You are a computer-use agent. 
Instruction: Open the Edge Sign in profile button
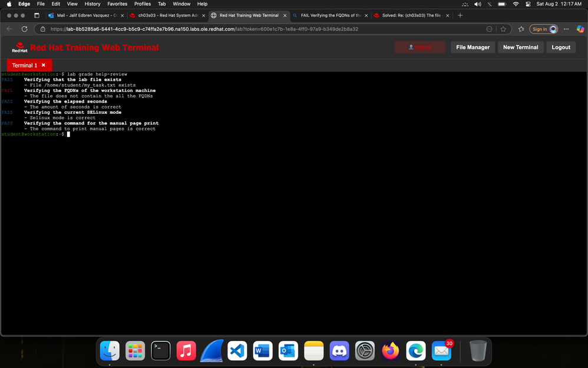point(544,29)
